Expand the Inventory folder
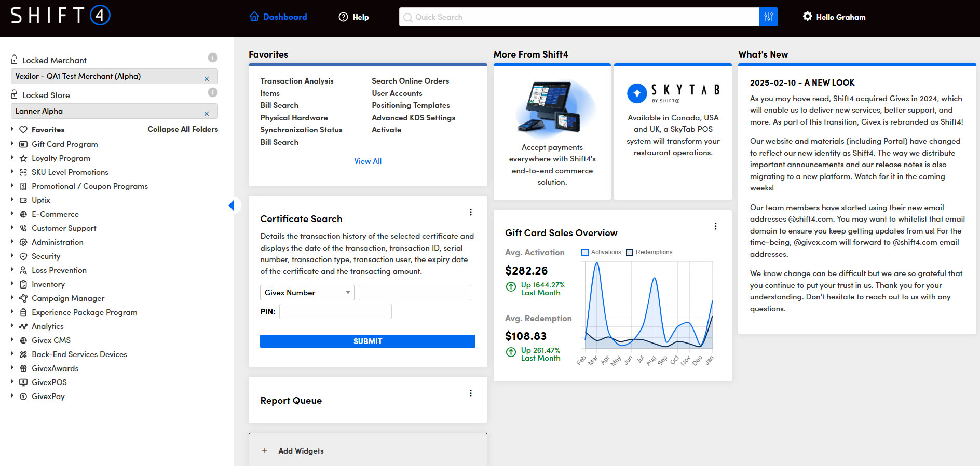Screen dimensions: 980x466 click(x=12, y=284)
